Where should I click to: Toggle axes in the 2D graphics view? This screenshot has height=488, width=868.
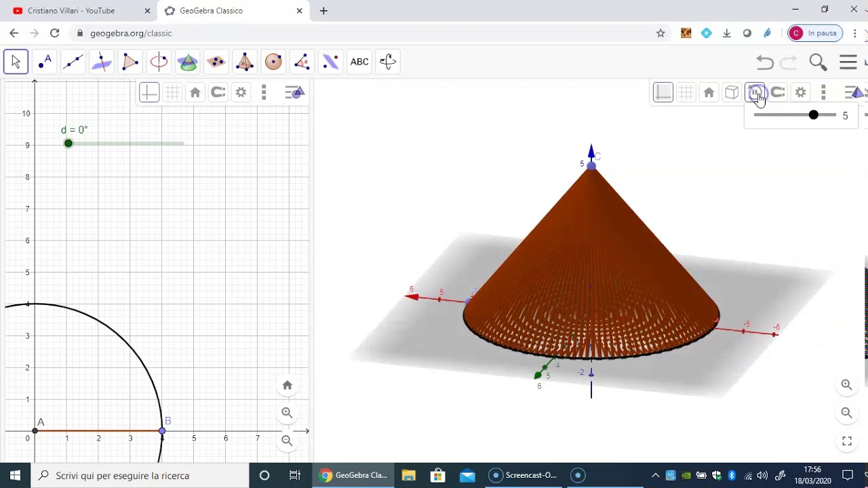[x=149, y=92]
